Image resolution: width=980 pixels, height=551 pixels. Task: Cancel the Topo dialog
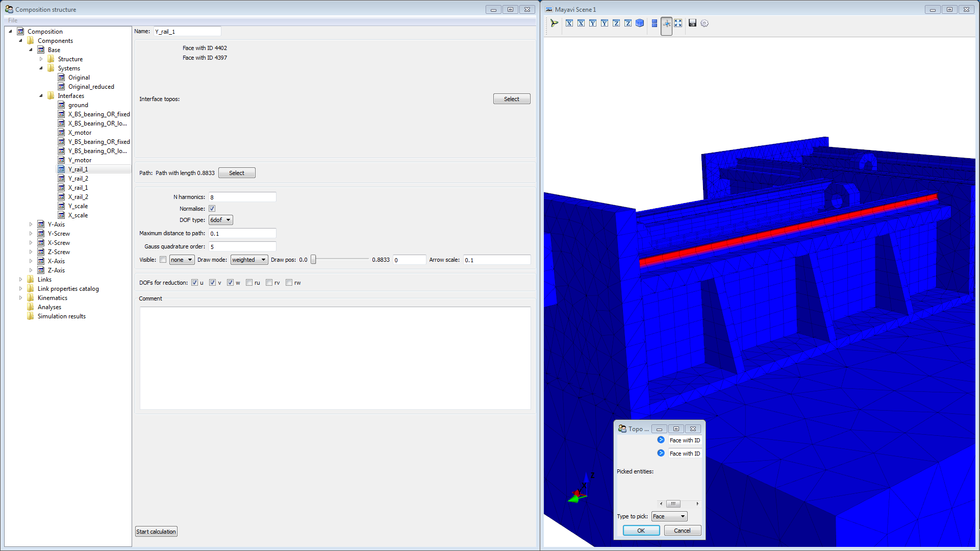point(683,531)
